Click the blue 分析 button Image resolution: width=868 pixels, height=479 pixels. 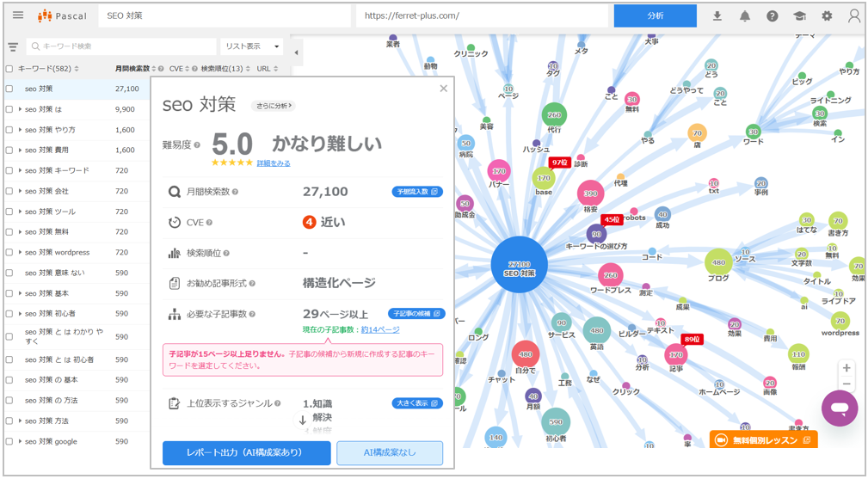point(655,15)
